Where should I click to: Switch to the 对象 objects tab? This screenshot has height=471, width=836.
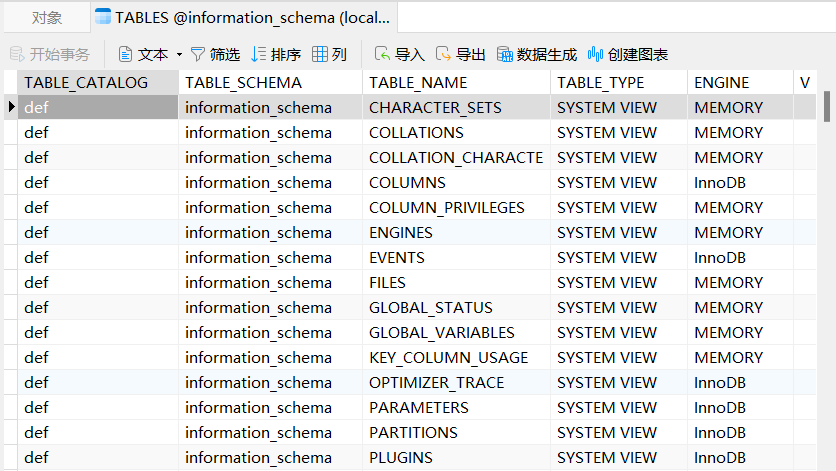(x=47, y=18)
